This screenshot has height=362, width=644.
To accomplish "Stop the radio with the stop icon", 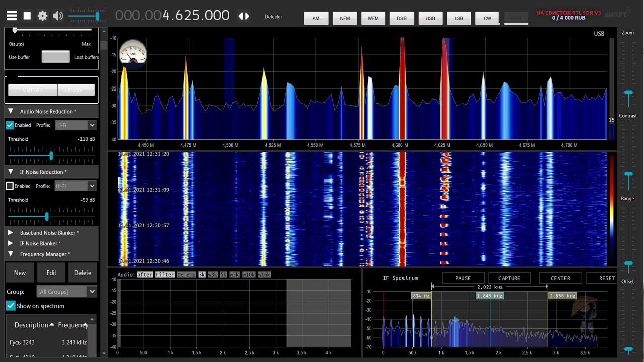I will pyautogui.click(x=27, y=16).
